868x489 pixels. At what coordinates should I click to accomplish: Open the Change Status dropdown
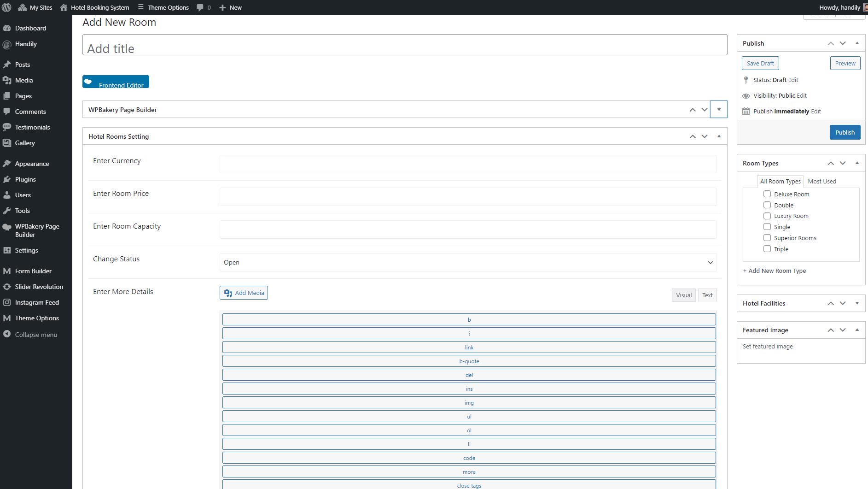point(468,262)
